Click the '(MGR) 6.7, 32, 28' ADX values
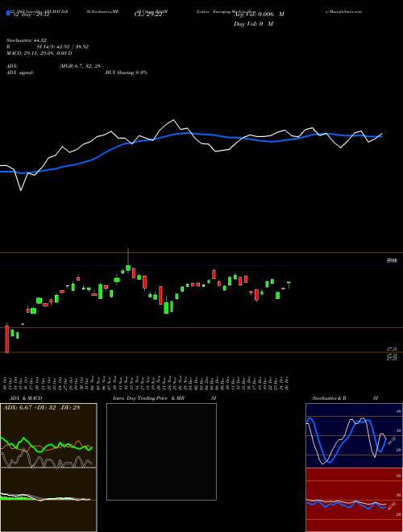This screenshot has width=403, height=532. click(x=80, y=66)
